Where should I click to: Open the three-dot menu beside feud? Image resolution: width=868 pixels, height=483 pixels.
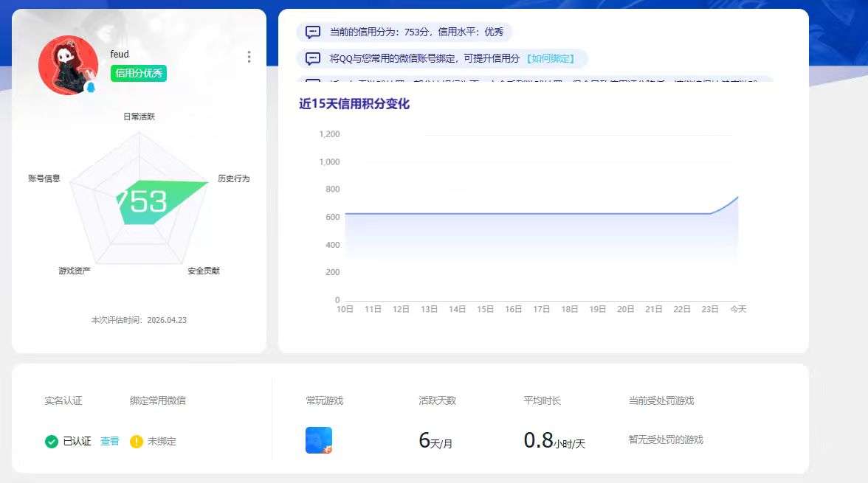[x=249, y=57]
